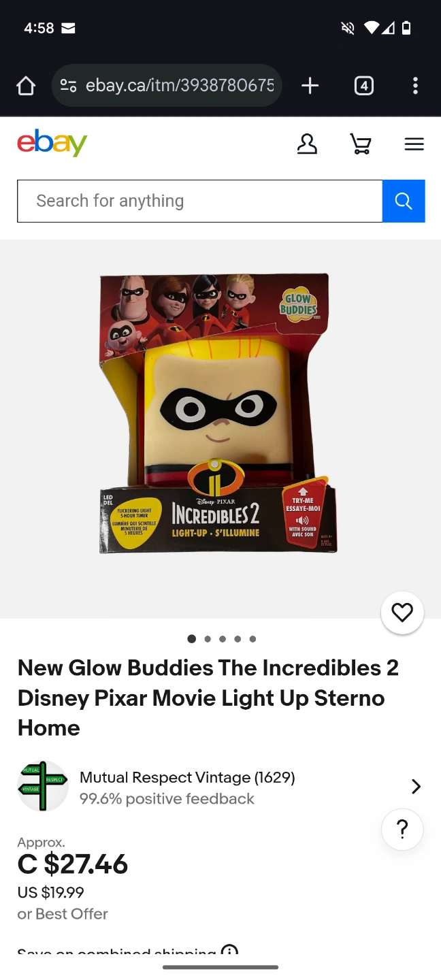Open a new tab with plus icon
Screen dimensions: 441x980
(x=310, y=86)
